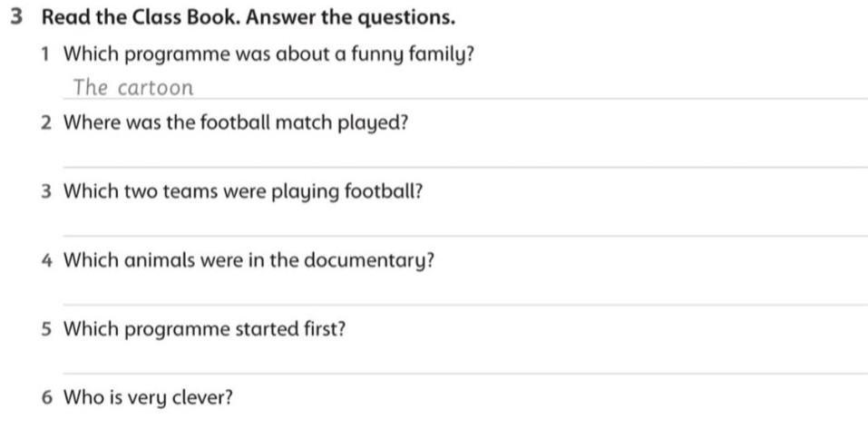Click question 'Which programme started first?'
Image resolution: width=868 pixels, height=438 pixels.
tap(205, 329)
